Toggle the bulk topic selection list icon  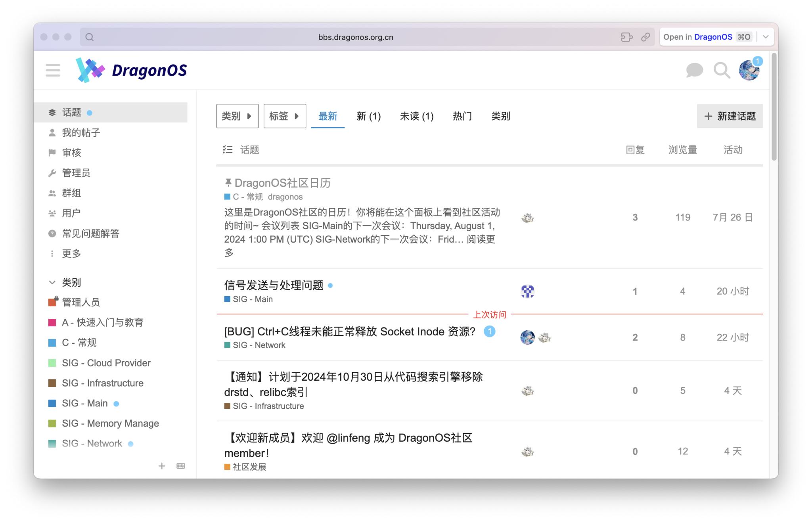tap(228, 149)
